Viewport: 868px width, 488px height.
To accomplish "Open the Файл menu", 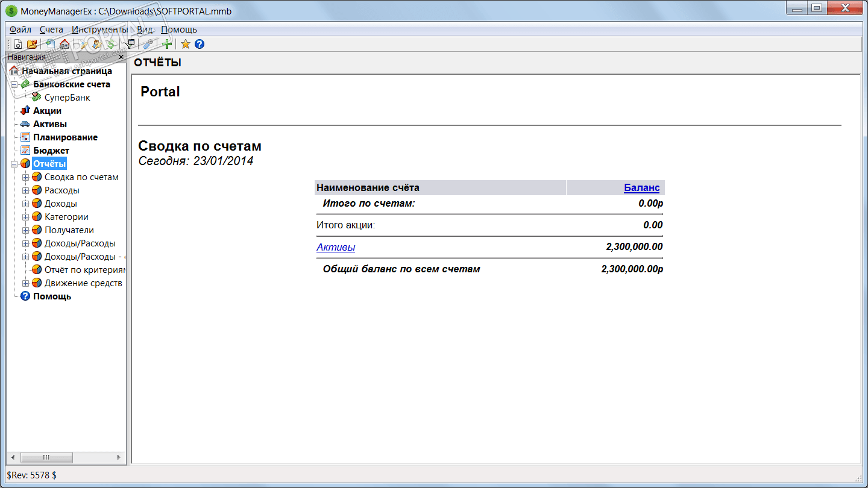I will tap(20, 30).
